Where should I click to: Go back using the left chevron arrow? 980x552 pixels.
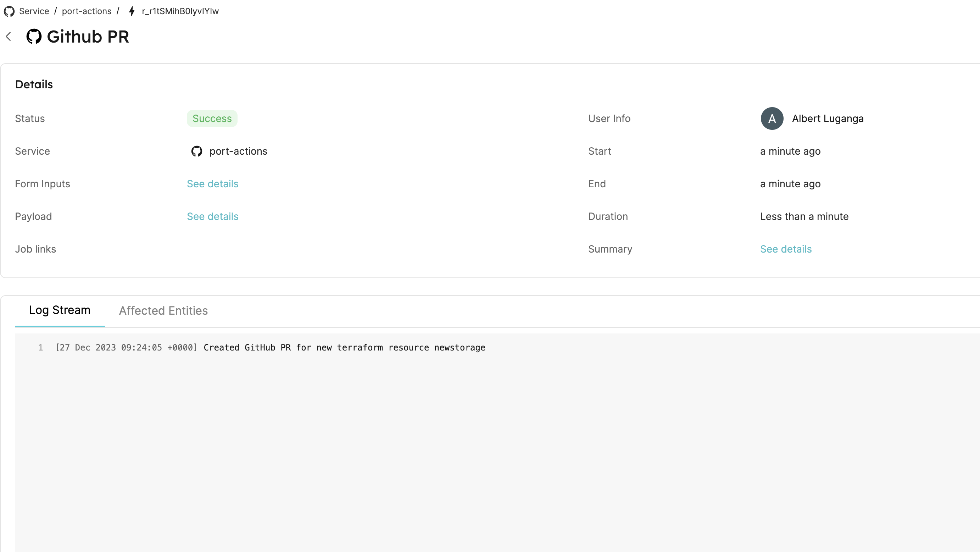point(9,37)
